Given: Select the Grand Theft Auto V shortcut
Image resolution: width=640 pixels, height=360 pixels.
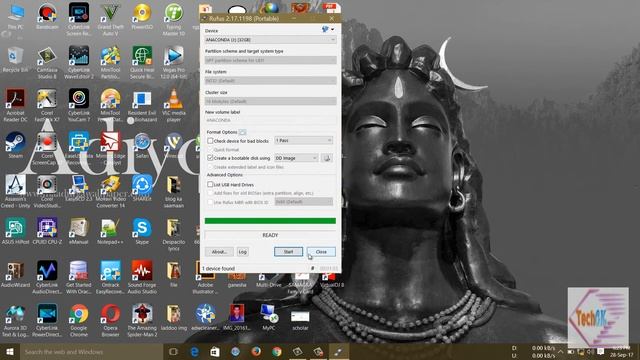Looking at the screenshot, I should pyautogui.click(x=110, y=20).
